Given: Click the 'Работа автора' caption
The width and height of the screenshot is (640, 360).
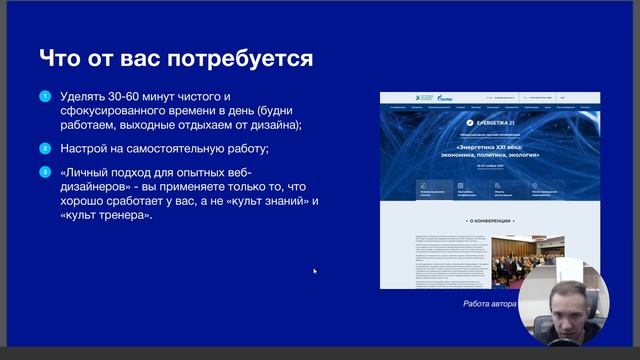Looking at the screenshot, I should pyautogui.click(x=490, y=304).
